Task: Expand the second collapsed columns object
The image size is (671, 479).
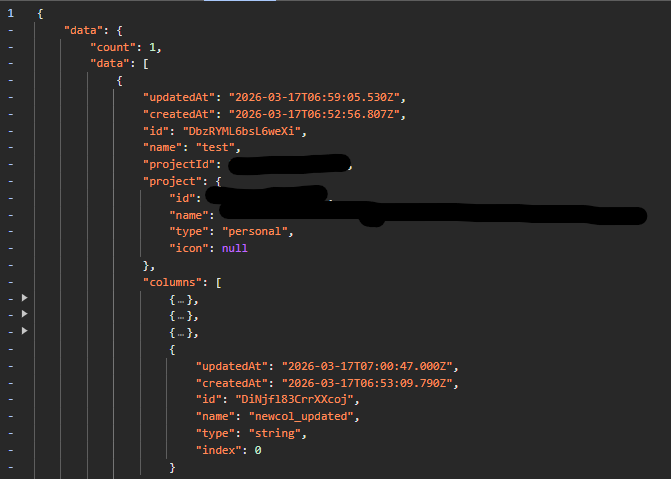Action: [x=25, y=314]
